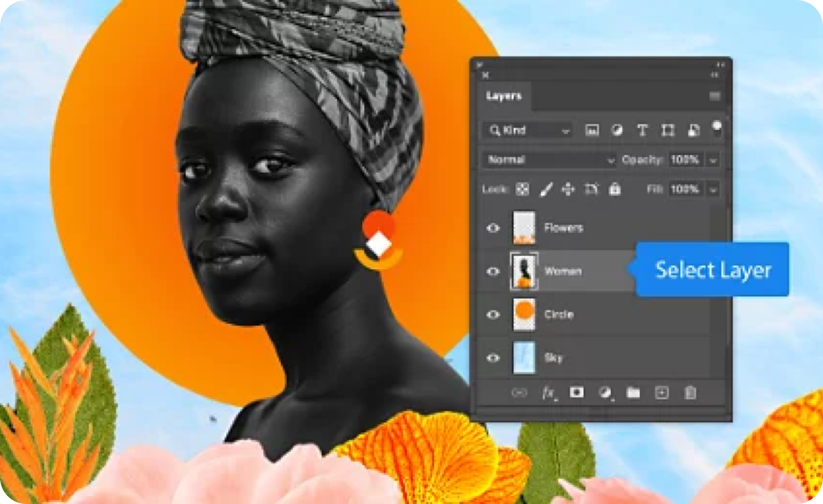Screen dimensions: 823x504
Task: Expand the Opacity slider arrow
Action: [x=713, y=160]
